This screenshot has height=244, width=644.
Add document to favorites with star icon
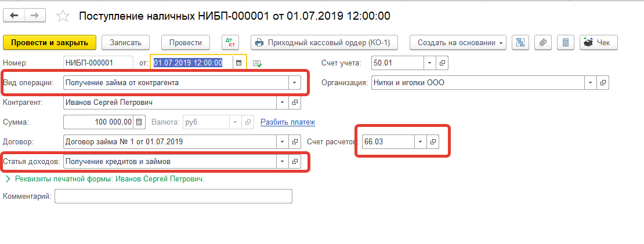[63, 16]
